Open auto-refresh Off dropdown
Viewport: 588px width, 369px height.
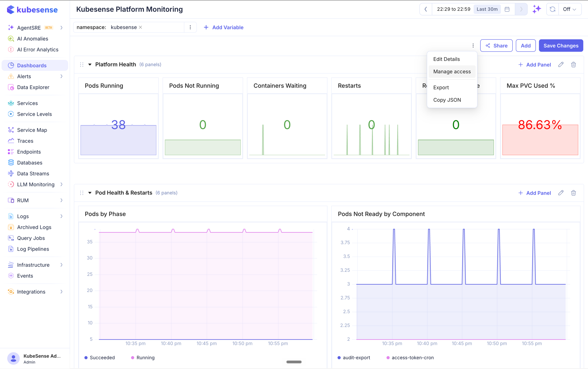click(569, 9)
